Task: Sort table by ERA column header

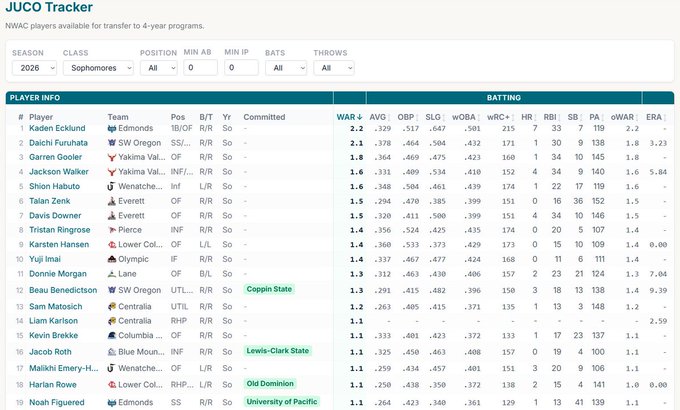Action: [x=656, y=117]
